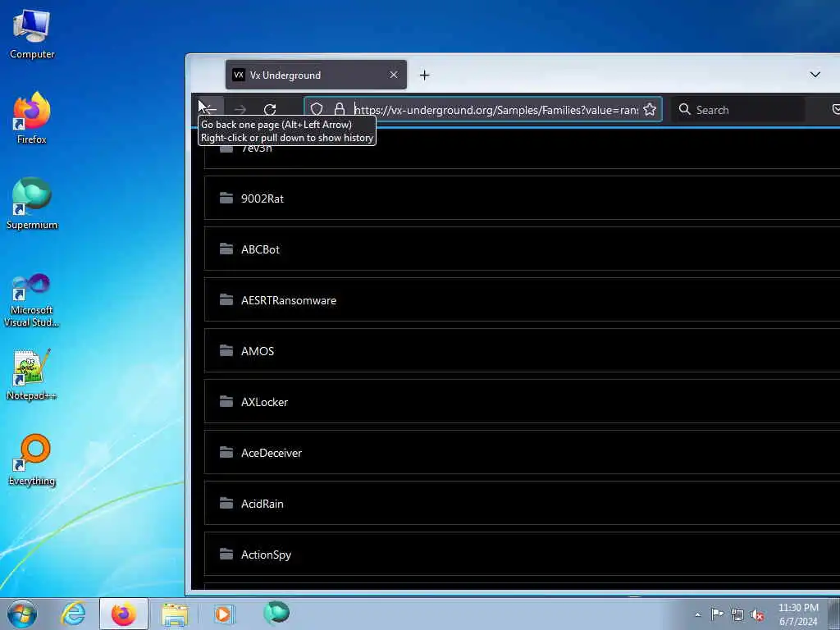Expand the list all tabs chevron
840x630 pixels.
tap(815, 75)
